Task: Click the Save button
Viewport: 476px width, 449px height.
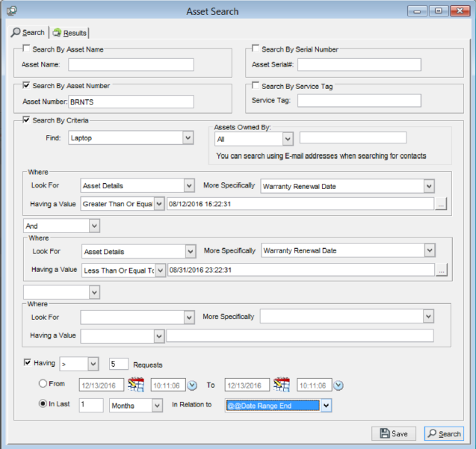Action: click(394, 433)
